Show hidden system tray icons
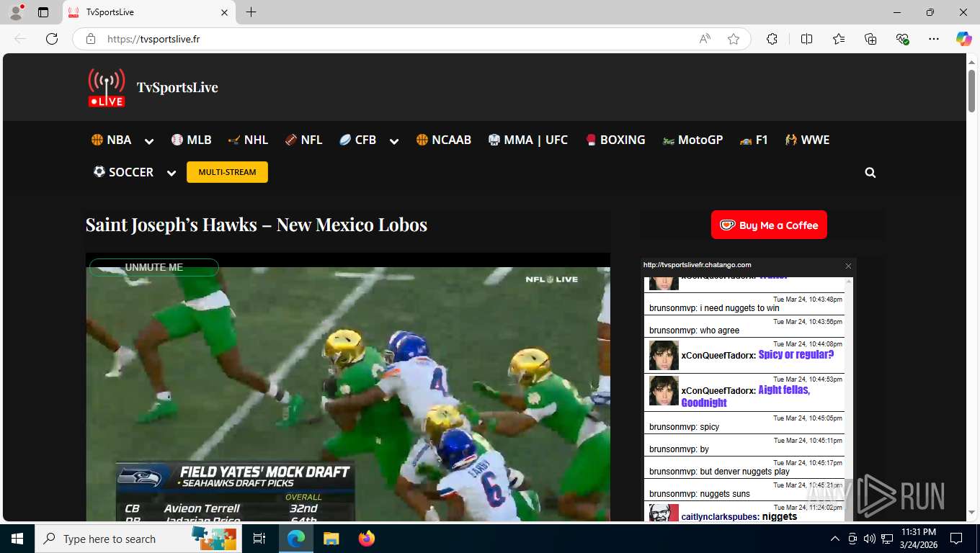The height and width of the screenshot is (553, 980). 835,539
